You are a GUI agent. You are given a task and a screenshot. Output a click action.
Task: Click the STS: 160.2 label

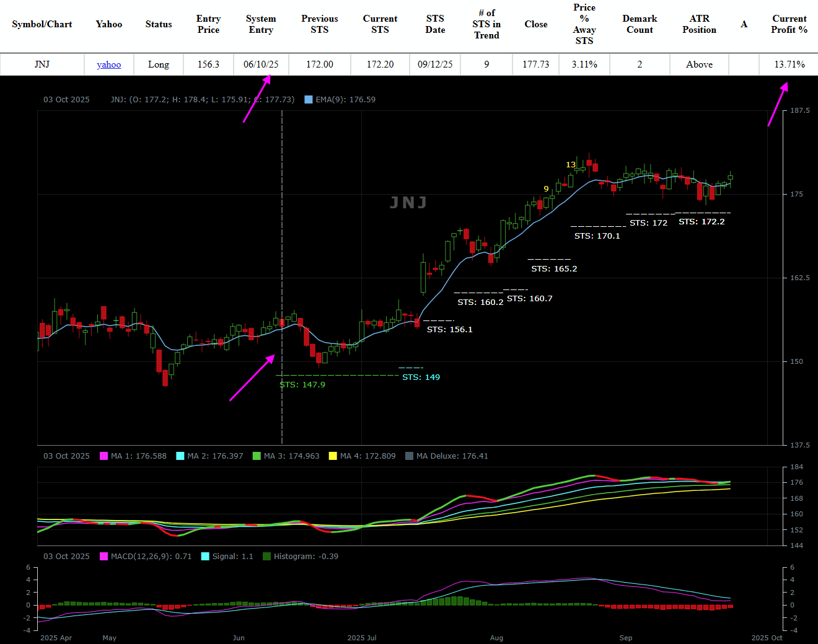click(480, 302)
